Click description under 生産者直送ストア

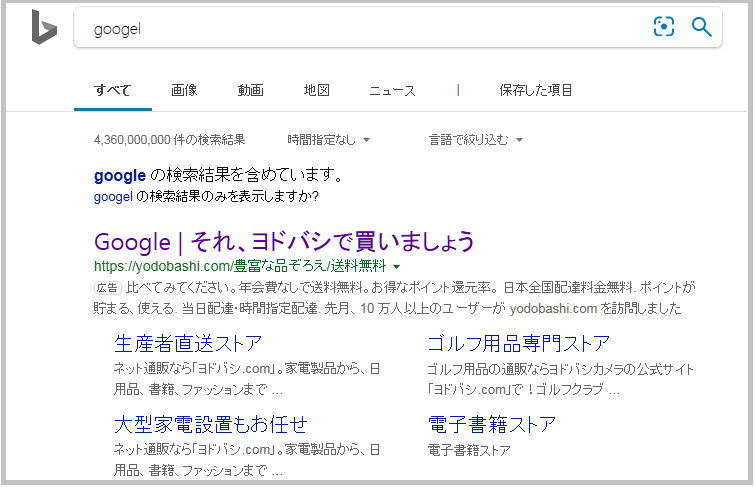[247, 379]
